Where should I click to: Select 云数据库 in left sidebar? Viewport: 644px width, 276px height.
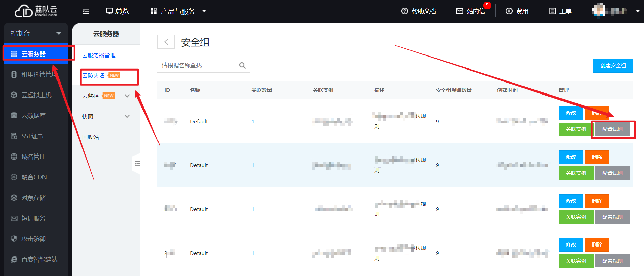pyautogui.click(x=33, y=116)
